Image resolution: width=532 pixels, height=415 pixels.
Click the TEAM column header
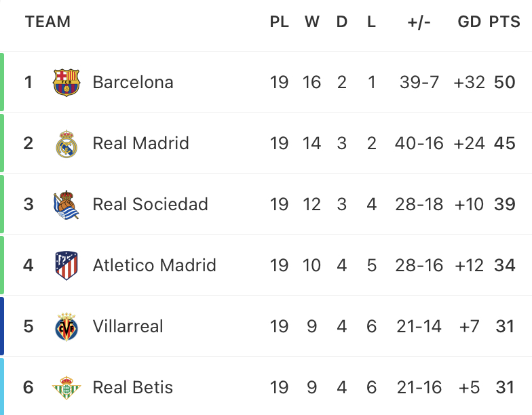coord(47,22)
